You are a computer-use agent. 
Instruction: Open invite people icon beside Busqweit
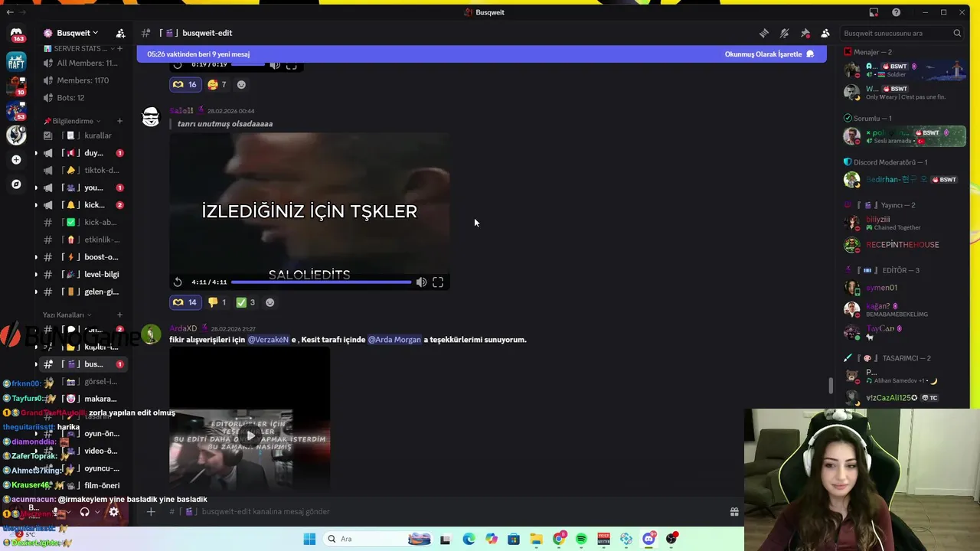(120, 33)
